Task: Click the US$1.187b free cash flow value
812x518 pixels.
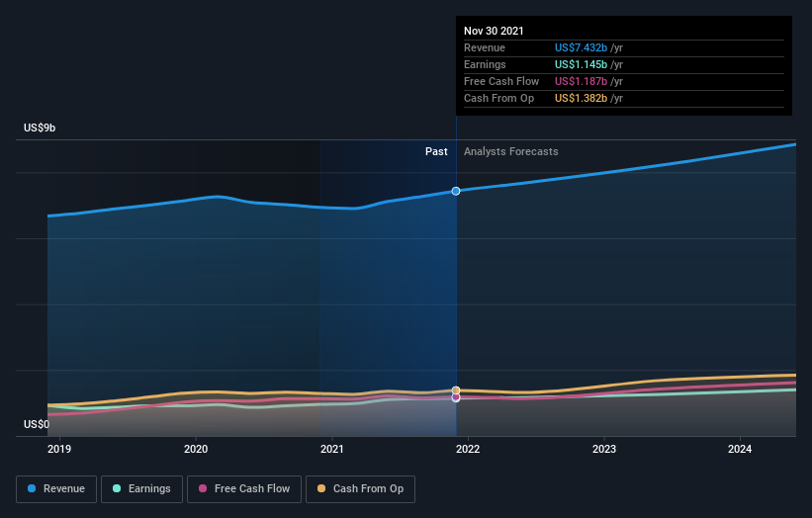Action: (581, 81)
